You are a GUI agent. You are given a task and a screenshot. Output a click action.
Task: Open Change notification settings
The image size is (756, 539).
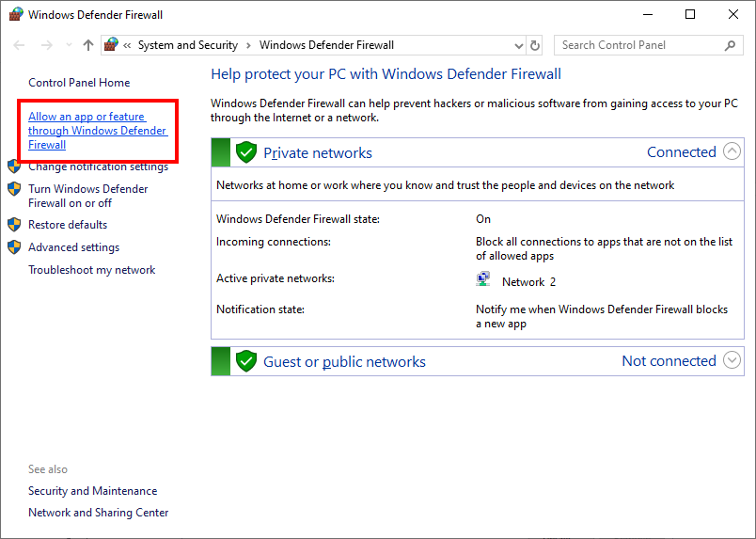[x=99, y=166]
